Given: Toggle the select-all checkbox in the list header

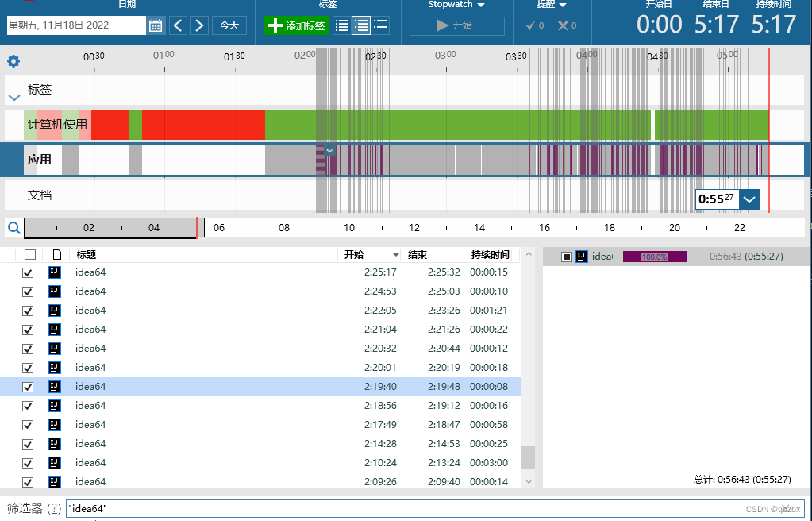Looking at the screenshot, I should (x=30, y=254).
